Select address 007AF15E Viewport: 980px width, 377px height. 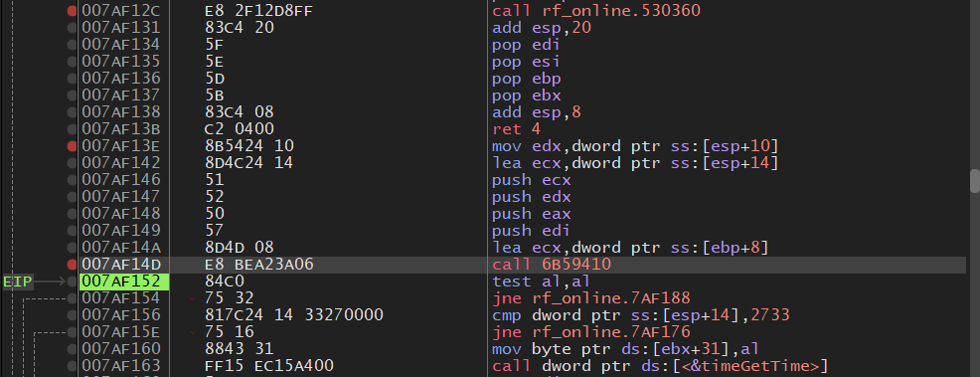pos(121,332)
